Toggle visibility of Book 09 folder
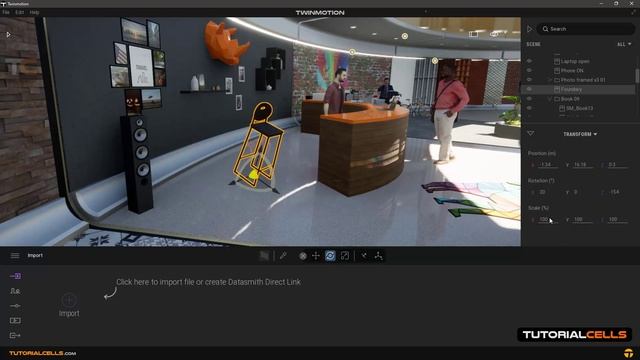Viewport: 640px width, 360px height. [529, 99]
